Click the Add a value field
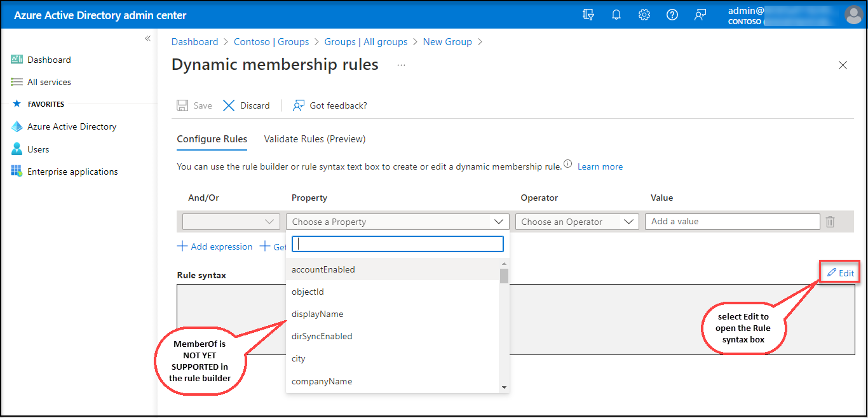This screenshot has width=868, height=418. pos(732,222)
